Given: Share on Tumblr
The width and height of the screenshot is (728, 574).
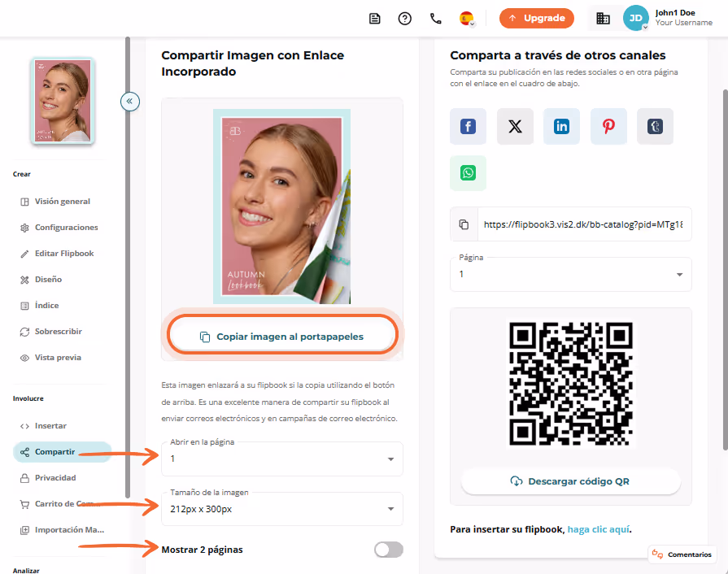Looking at the screenshot, I should click(655, 126).
